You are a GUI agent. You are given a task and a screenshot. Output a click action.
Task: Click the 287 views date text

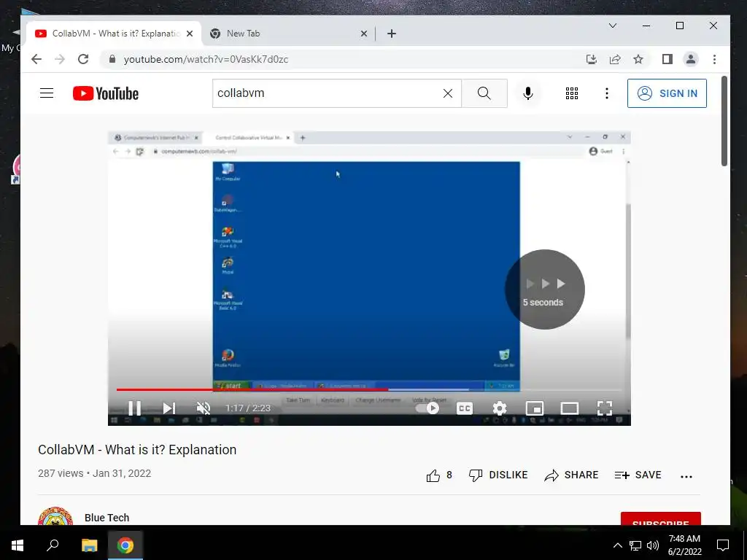pyautogui.click(x=94, y=473)
